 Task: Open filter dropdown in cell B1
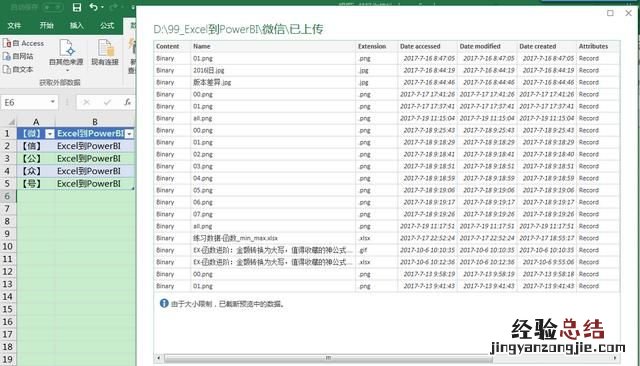tap(129, 134)
